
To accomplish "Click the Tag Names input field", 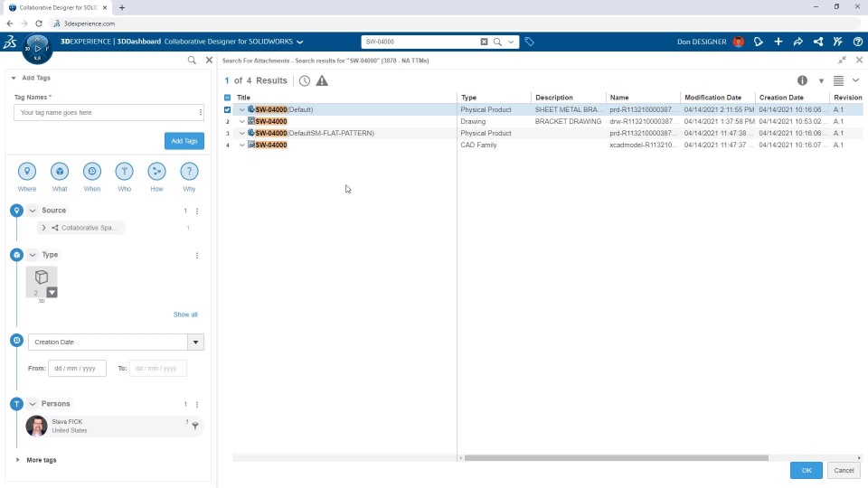I will (108, 112).
